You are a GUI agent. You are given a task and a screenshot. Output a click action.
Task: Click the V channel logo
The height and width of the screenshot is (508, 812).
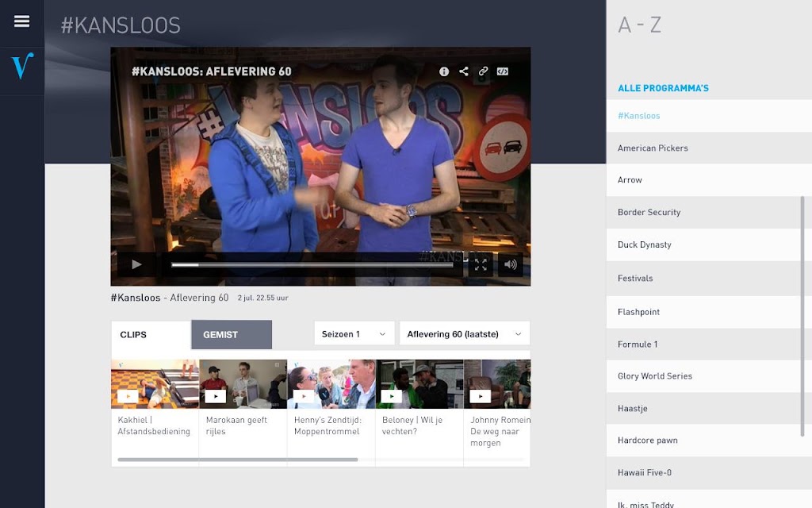click(x=22, y=66)
